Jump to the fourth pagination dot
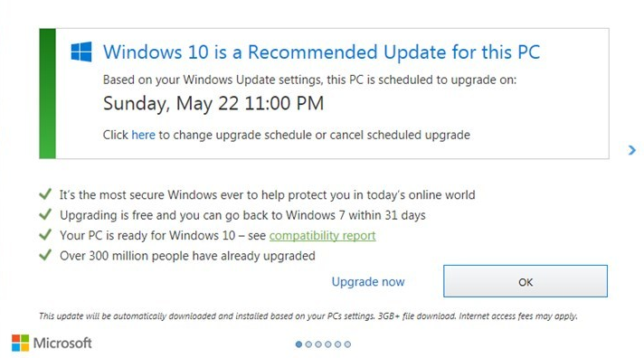The width and height of the screenshot is (644, 358). 327,344
